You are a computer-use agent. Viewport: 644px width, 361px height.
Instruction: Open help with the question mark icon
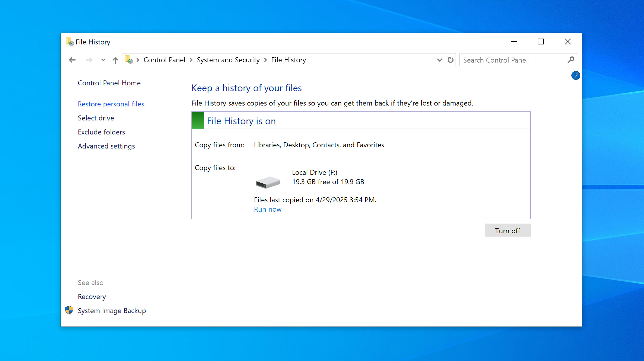(x=576, y=75)
